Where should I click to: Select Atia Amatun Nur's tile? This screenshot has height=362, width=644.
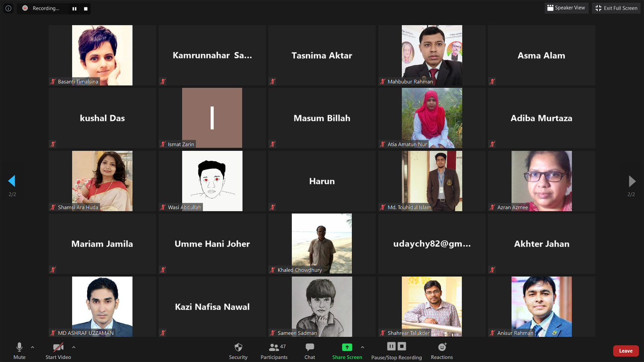click(x=432, y=118)
